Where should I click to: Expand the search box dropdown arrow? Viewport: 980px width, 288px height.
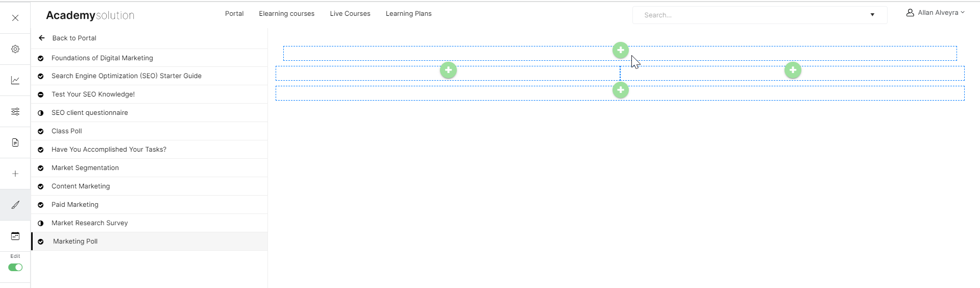tap(872, 15)
